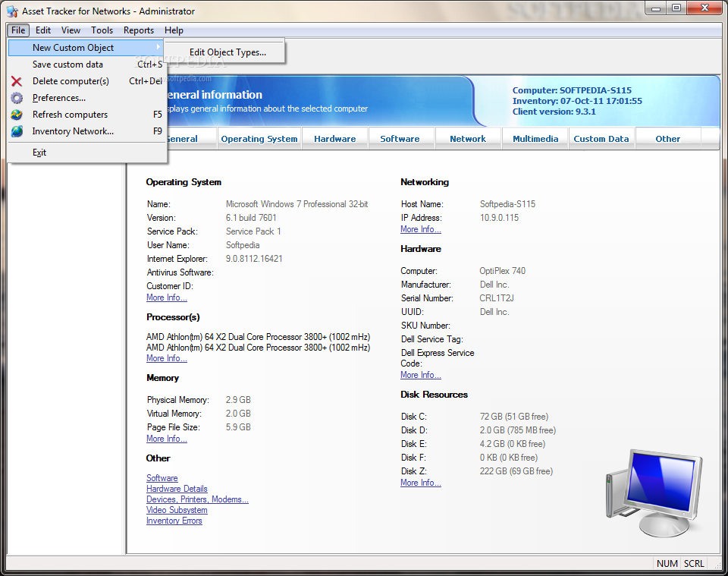Screen dimensions: 728x576
Task: Click the Refresh computers globe icon
Action: (17, 115)
